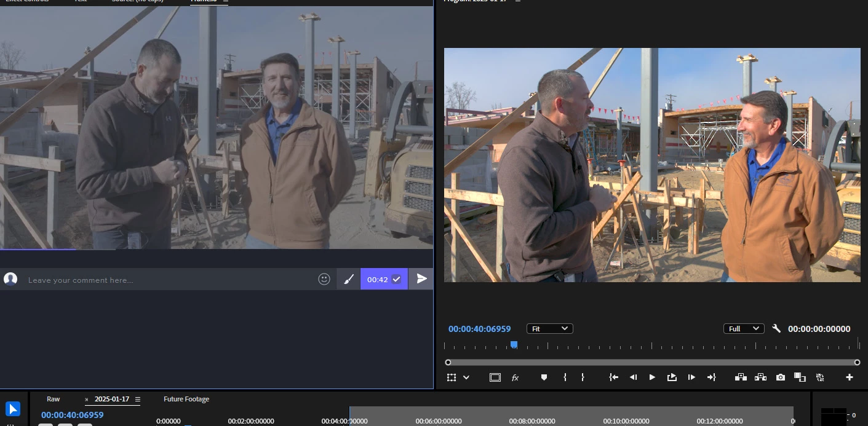Viewport: 868px width, 426px height.
Task: Step forward one frame
Action: pos(691,377)
